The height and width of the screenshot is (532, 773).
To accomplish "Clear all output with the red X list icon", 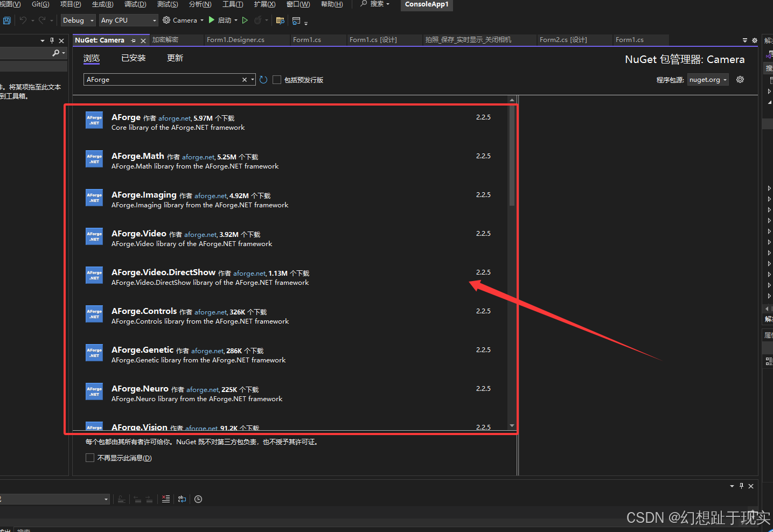I will pyautogui.click(x=166, y=499).
